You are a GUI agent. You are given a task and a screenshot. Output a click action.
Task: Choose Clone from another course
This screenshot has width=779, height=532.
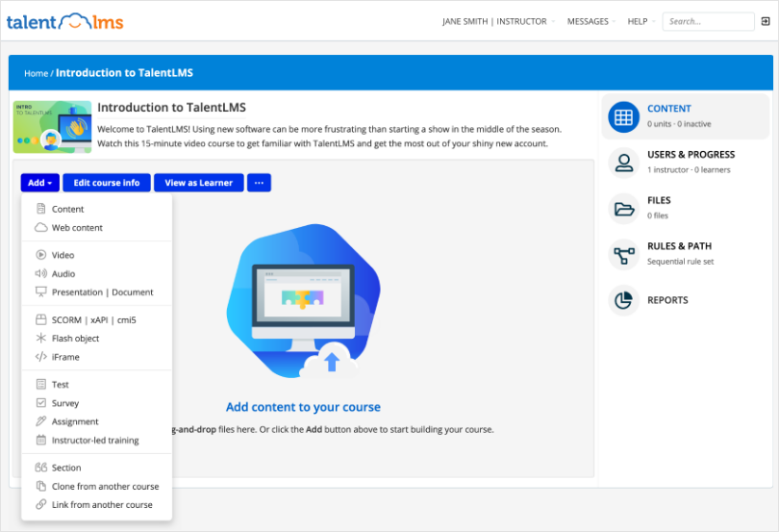[97, 486]
